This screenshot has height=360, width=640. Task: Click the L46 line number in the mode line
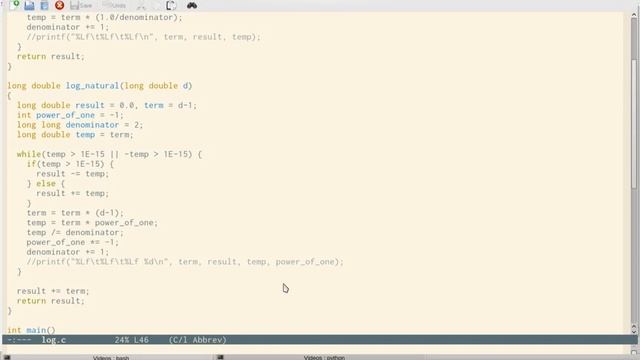141,340
